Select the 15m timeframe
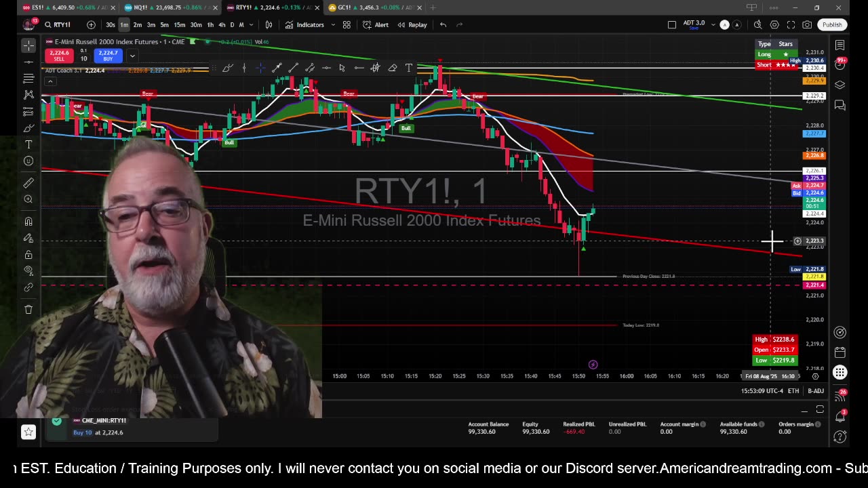Viewport: 868px width, 488px height. 179,25
